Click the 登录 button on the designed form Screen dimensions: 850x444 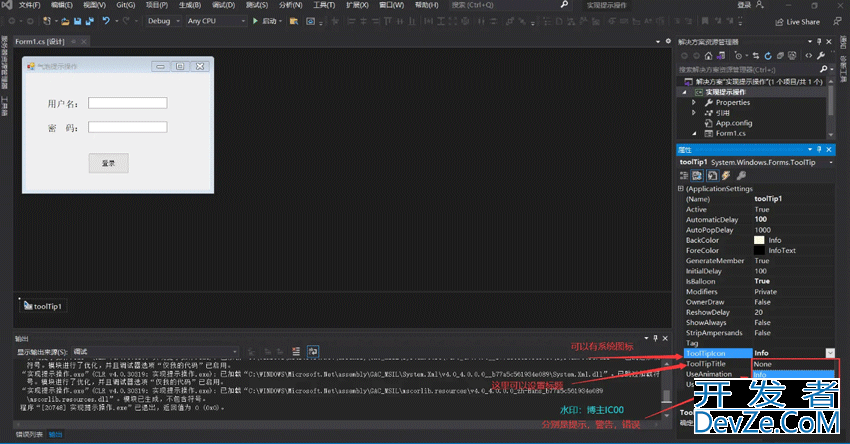108,163
